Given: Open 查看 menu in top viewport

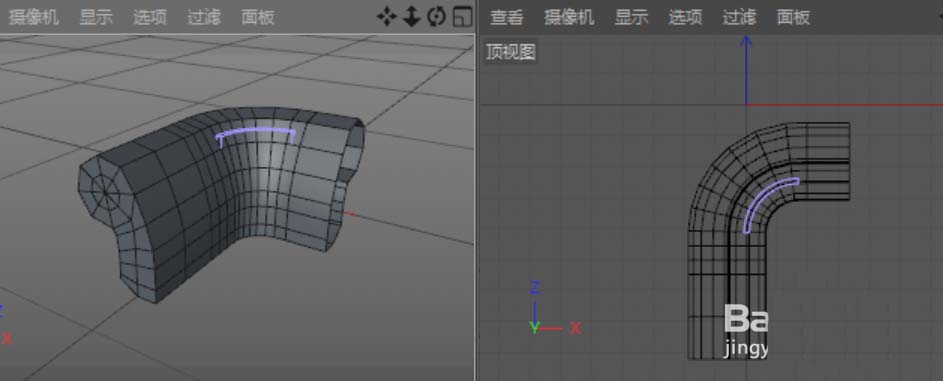Looking at the screenshot, I should (x=507, y=17).
